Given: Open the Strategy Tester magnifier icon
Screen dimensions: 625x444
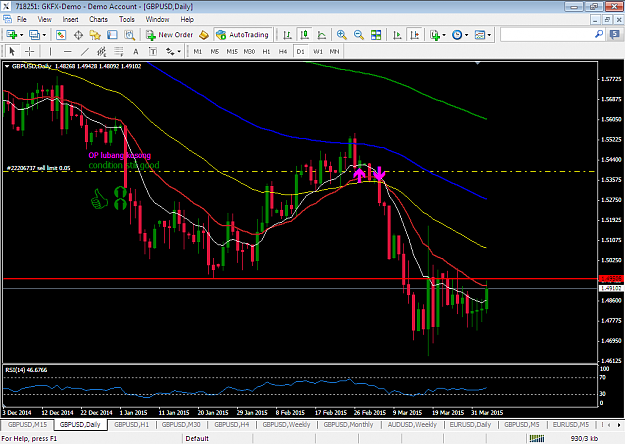Looking at the screenshot, I should point(130,35).
